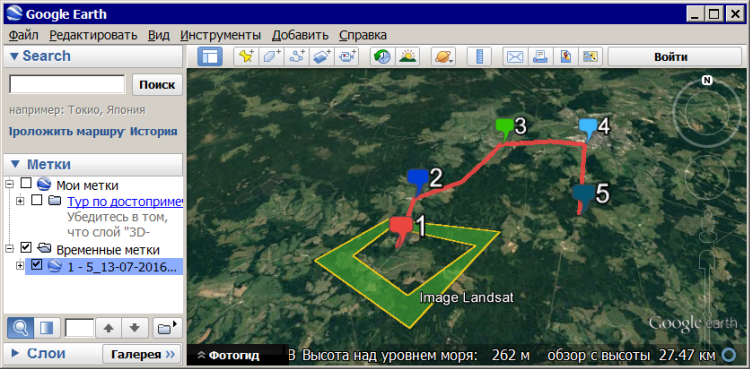Select the Print icon in toolbar
Screen dimensions: 750x369
(540, 57)
